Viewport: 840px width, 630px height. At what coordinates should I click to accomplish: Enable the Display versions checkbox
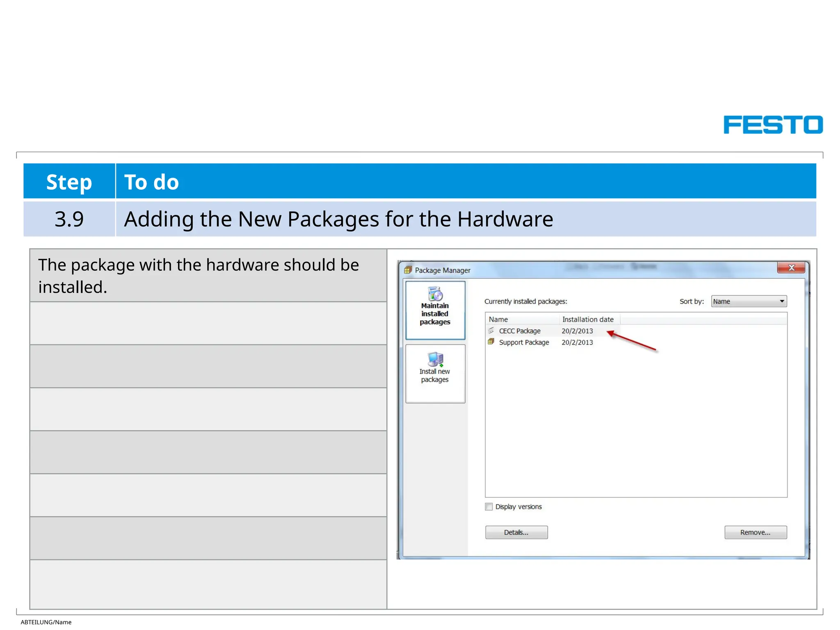(489, 507)
